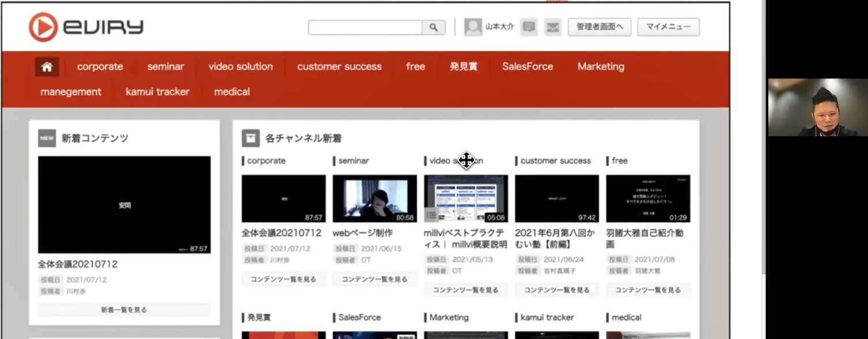Click the home icon in the navigation bar

47,66
